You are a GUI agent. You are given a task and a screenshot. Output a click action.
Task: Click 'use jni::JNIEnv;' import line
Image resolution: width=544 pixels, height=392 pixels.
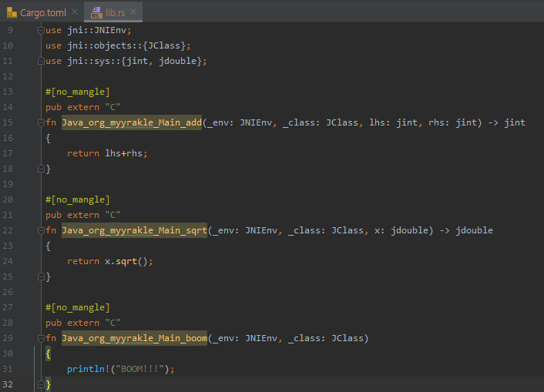tap(89, 30)
